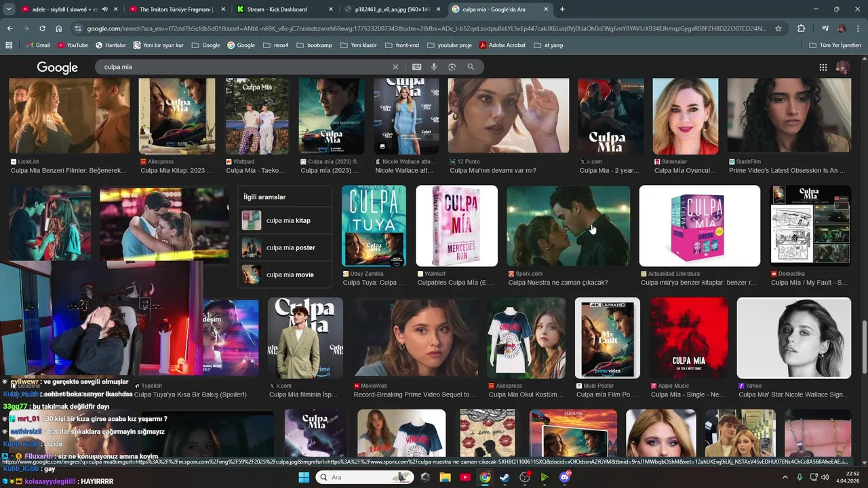Click the Google logo to go home

click(x=58, y=67)
